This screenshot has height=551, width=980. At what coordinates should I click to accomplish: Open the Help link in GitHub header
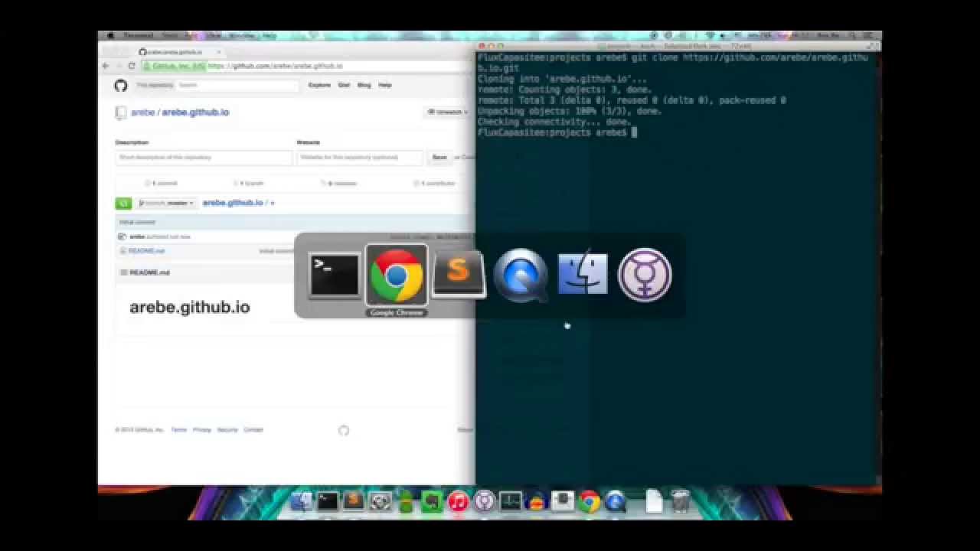coord(385,85)
